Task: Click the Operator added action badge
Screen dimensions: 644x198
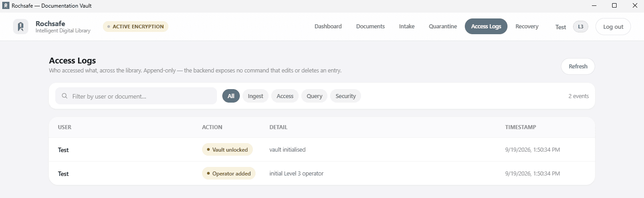Action: point(229,173)
